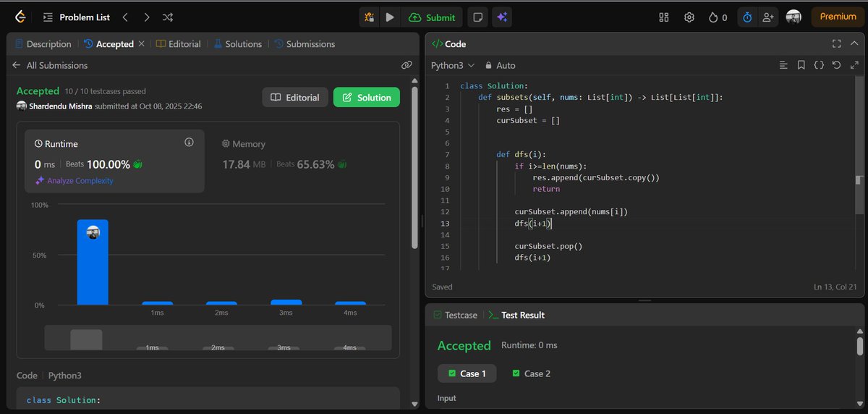868x414 pixels.
Task: Start the timer stopwatch icon
Action: (x=747, y=17)
